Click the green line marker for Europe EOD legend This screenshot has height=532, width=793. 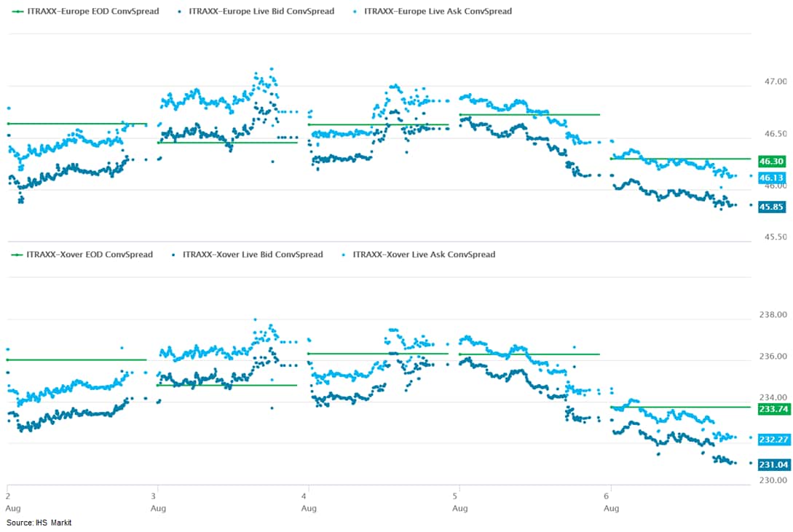point(16,12)
